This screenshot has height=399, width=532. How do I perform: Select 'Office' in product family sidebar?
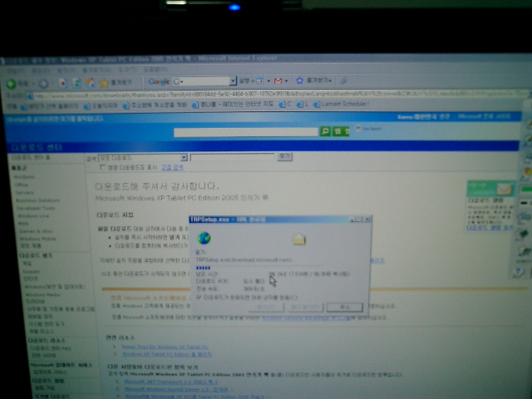21,185
